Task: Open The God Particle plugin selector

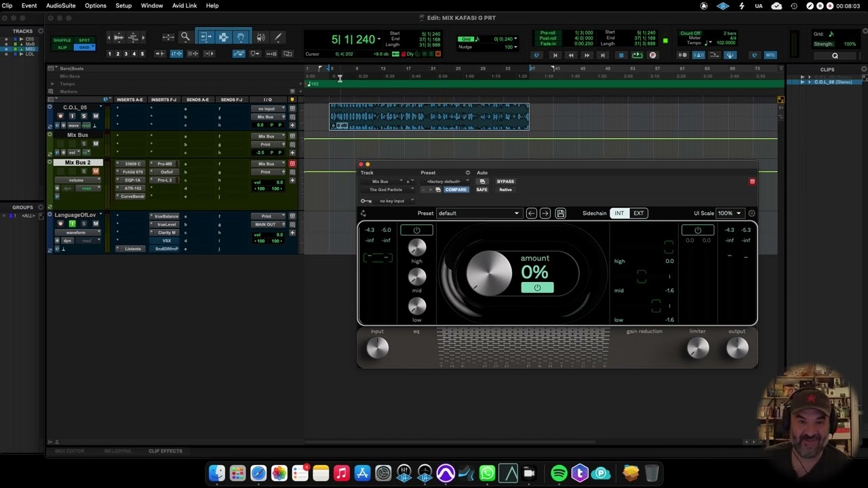Action: (389, 190)
